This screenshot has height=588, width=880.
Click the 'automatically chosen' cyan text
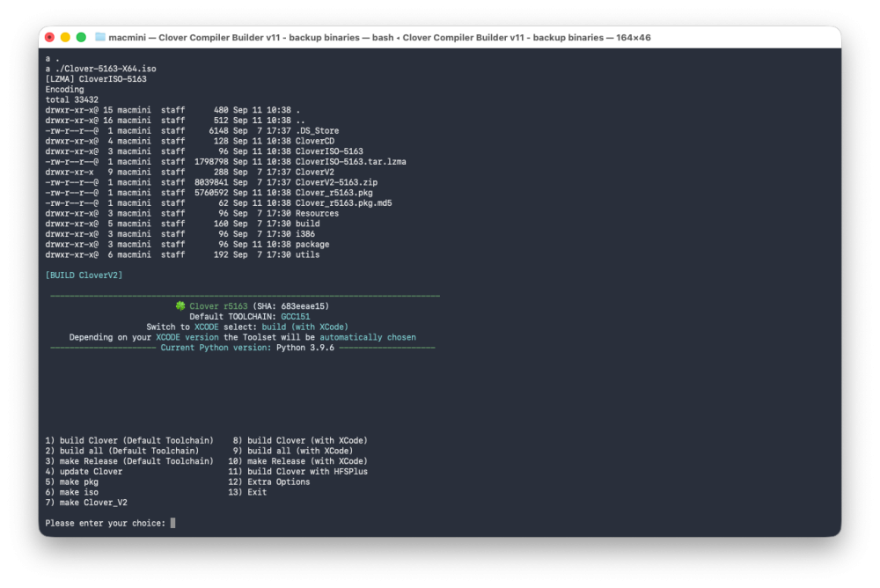pyautogui.click(x=368, y=337)
